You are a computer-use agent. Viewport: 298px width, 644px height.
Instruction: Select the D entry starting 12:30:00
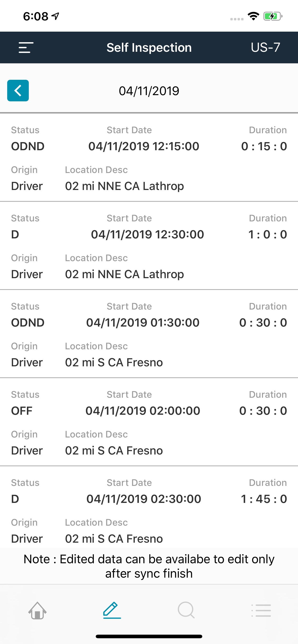149,246
